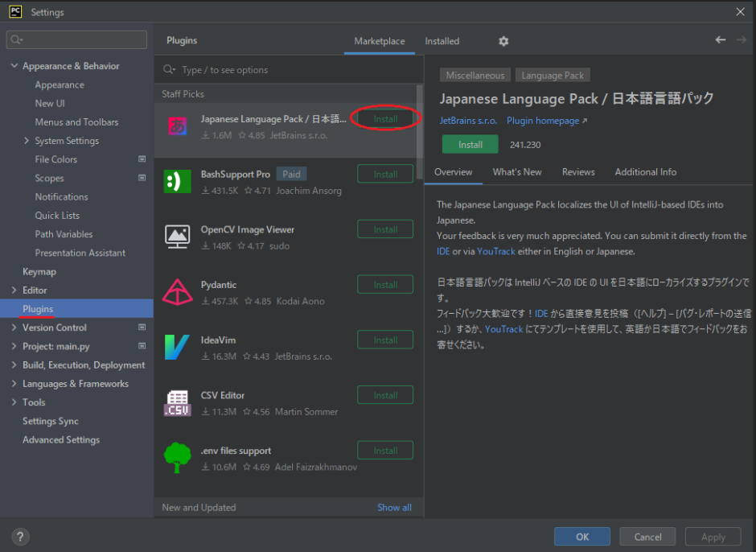The image size is (756, 552).
Task: Click the OpenCV Image Viewer plugin icon
Action: point(177,237)
